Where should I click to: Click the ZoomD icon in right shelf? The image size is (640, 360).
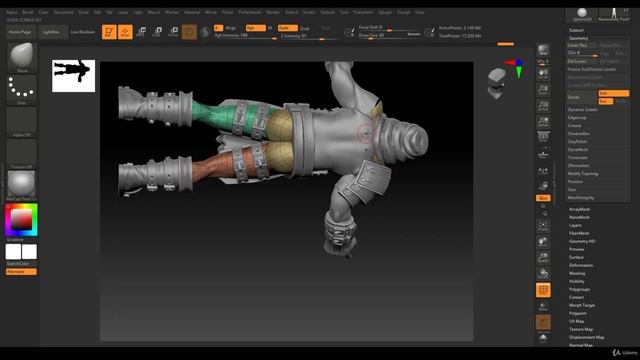click(543, 258)
